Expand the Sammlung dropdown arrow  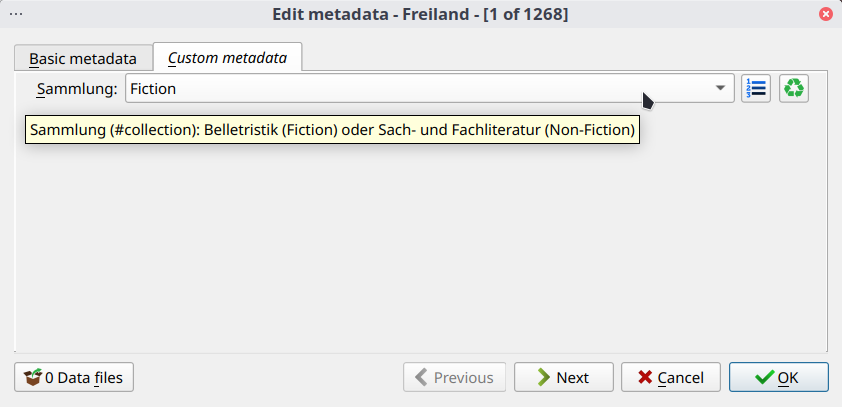720,89
